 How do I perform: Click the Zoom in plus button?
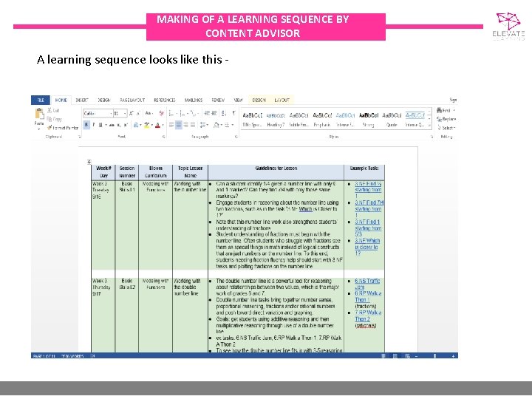click(x=453, y=356)
